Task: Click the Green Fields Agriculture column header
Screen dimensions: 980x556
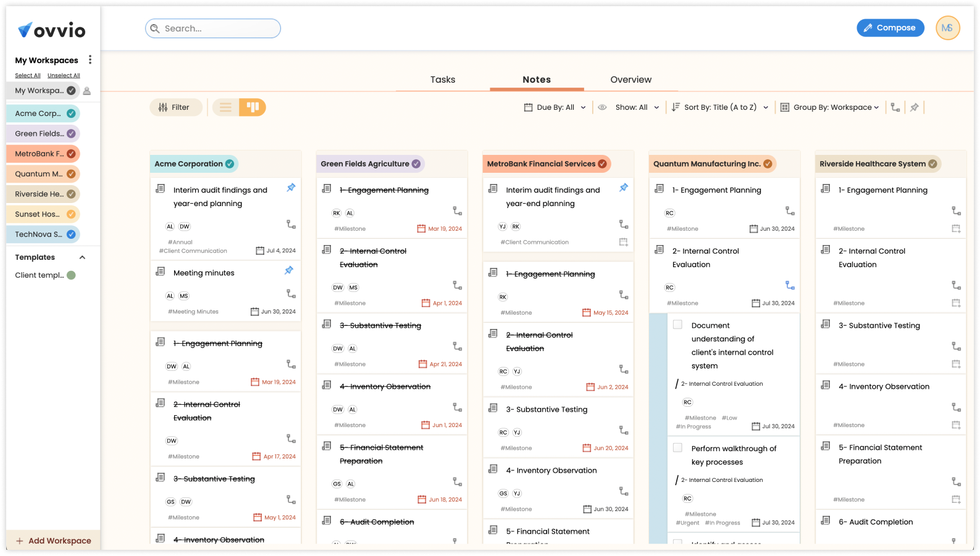Action: pos(371,164)
